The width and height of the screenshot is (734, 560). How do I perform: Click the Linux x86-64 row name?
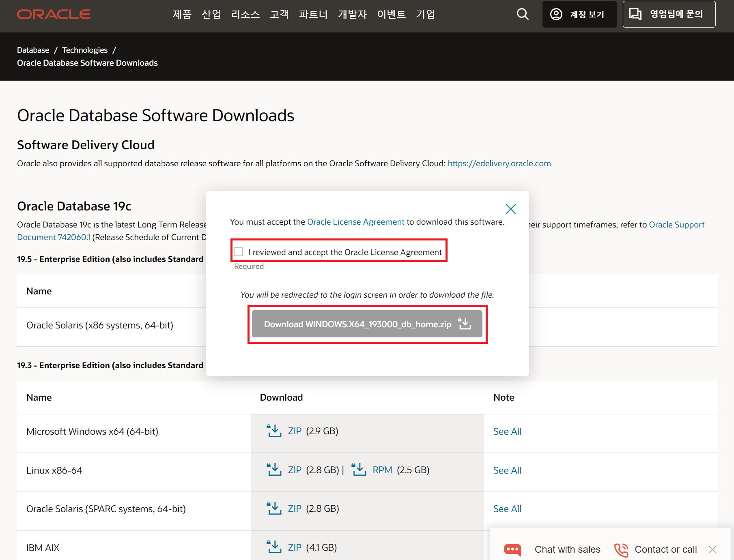click(54, 470)
